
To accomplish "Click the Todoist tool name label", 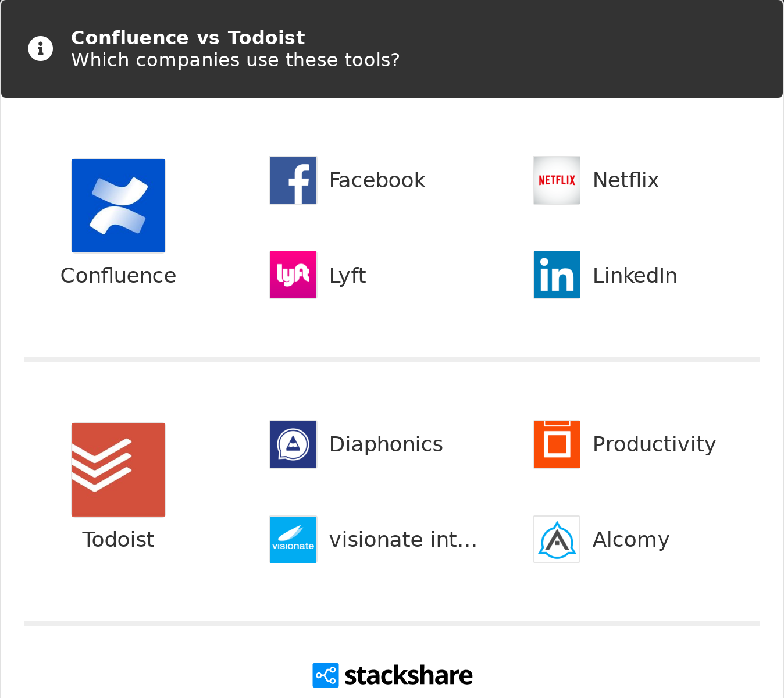I will tap(119, 540).
